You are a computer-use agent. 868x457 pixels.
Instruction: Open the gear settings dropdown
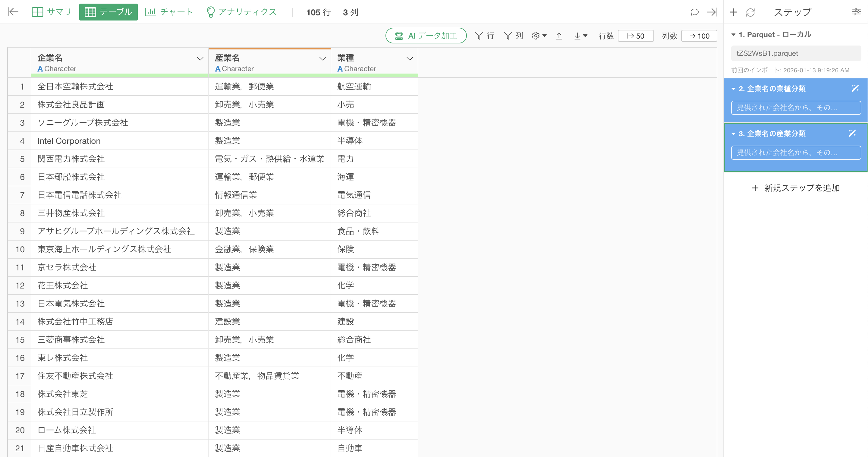tap(539, 36)
